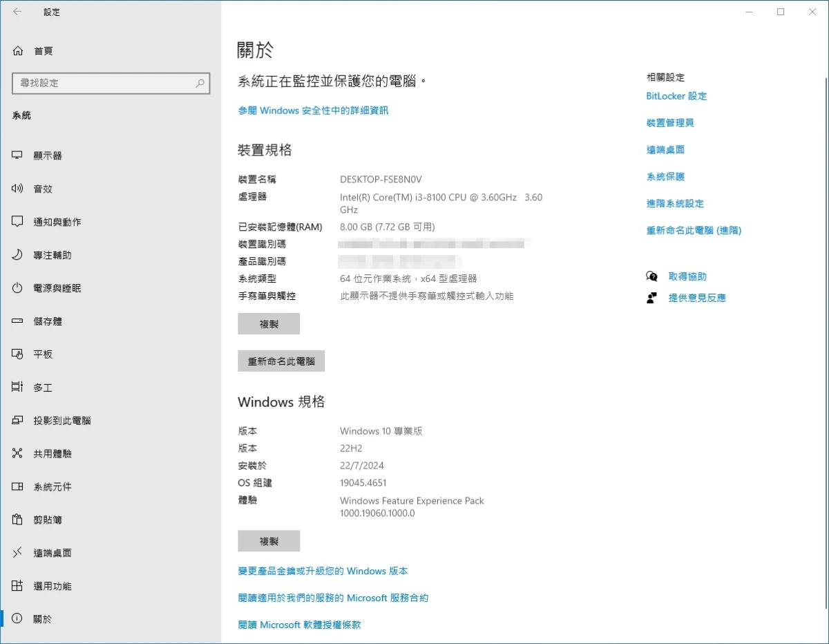Image resolution: width=829 pixels, height=644 pixels.
Task: Click the 提供意見反應 link text
Action: click(x=697, y=299)
